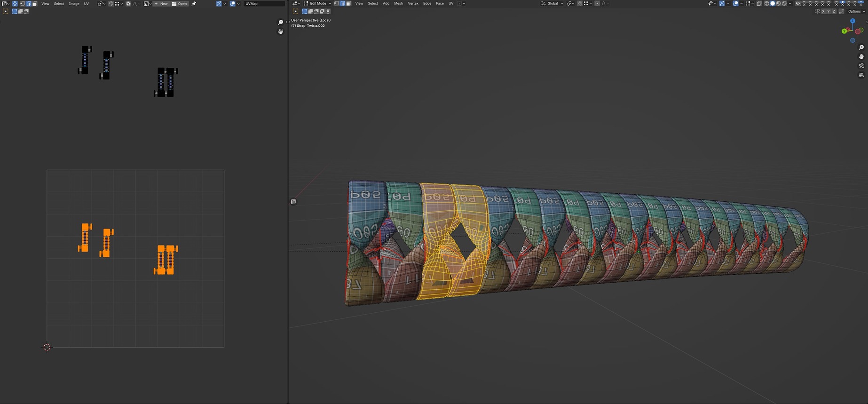Expand the Options dropdown in the viewport
This screenshot has width=868, height=404.
(856, 11)
